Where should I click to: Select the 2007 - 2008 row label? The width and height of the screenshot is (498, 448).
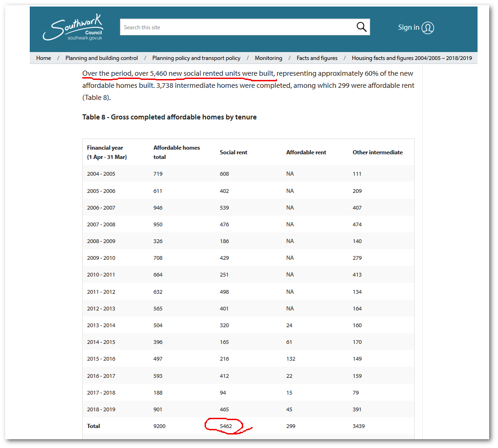101,224
